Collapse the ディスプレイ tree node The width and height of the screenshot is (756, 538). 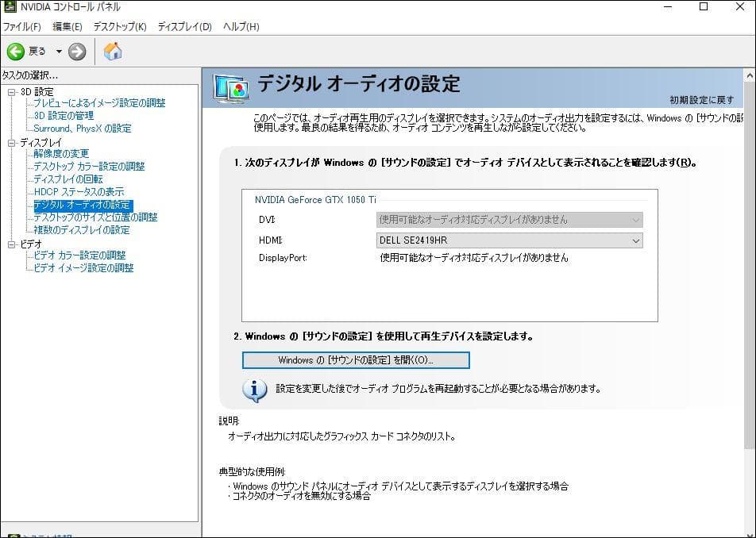pyautogui.click(x=12, y=143)
